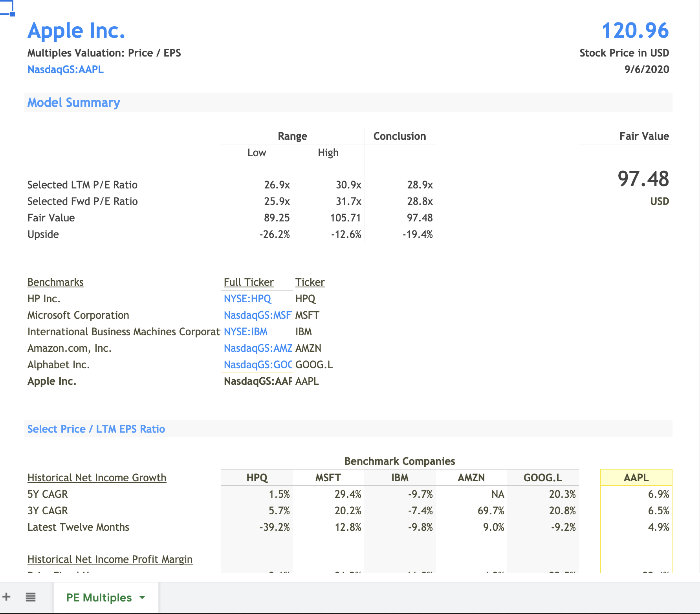Open the PE Multiples tab dropdown arrow
The width and height of the screenshot is (700, 614).
click(x=142, y=598)
